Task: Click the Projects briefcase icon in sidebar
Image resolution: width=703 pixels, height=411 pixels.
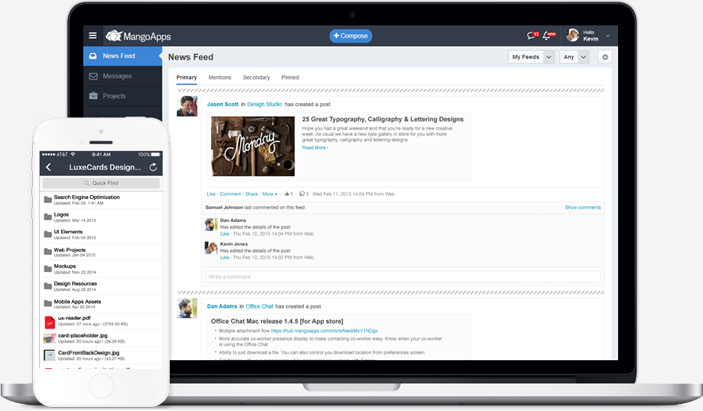Action: (93, 95)
